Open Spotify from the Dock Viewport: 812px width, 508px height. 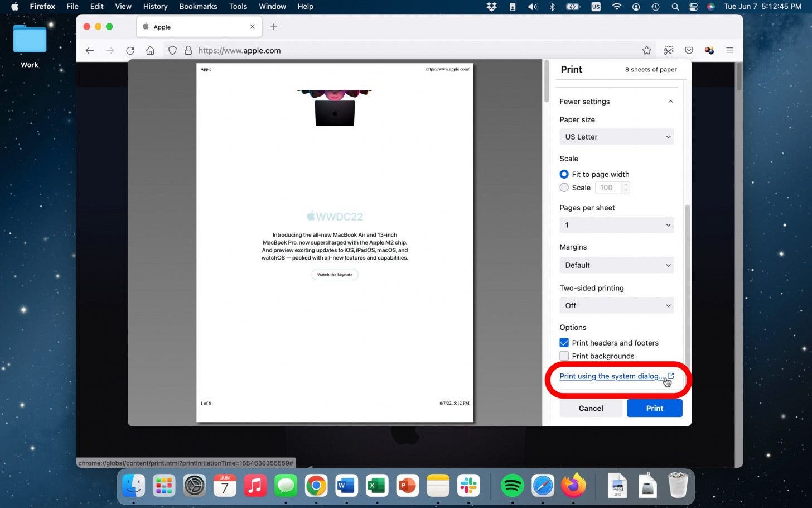pos(512,486)
